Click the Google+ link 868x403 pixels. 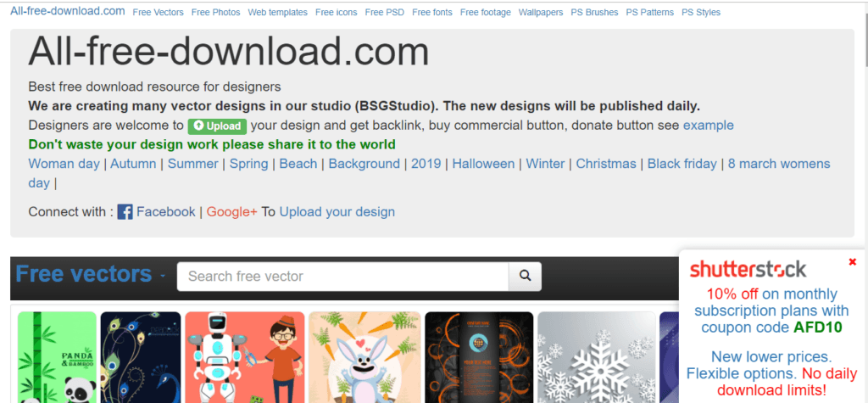click(232, 212)
